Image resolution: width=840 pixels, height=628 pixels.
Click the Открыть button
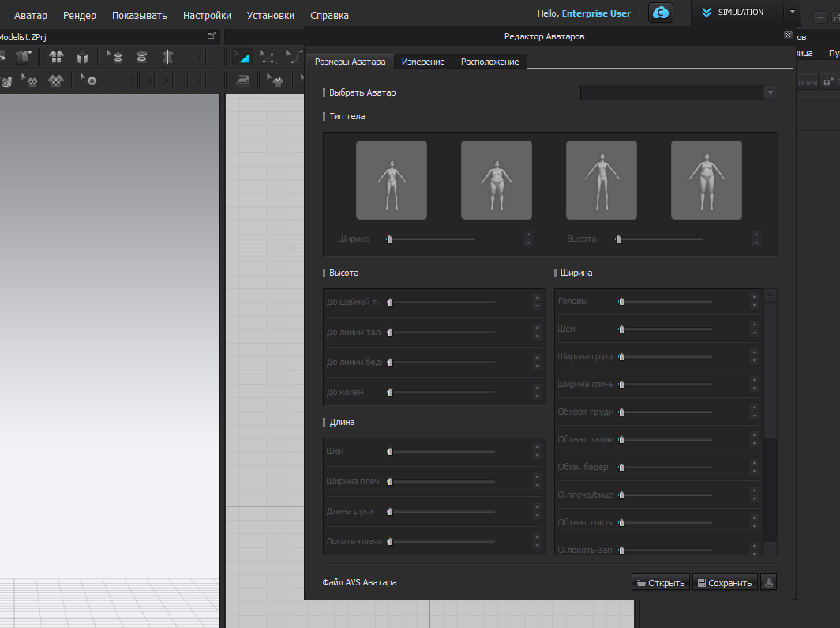[661, 583]
